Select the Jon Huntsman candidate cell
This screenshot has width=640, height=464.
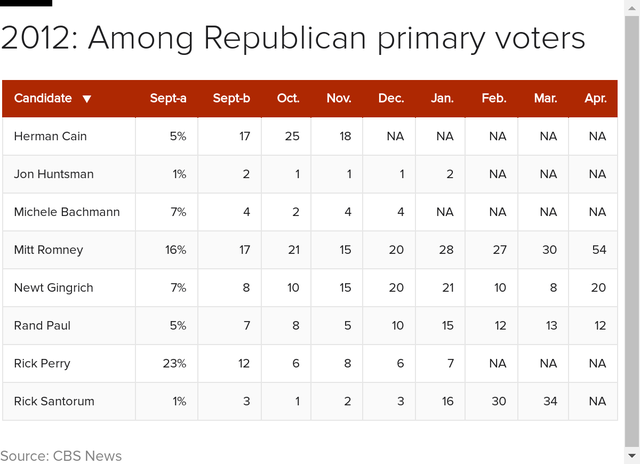[54, 174]
